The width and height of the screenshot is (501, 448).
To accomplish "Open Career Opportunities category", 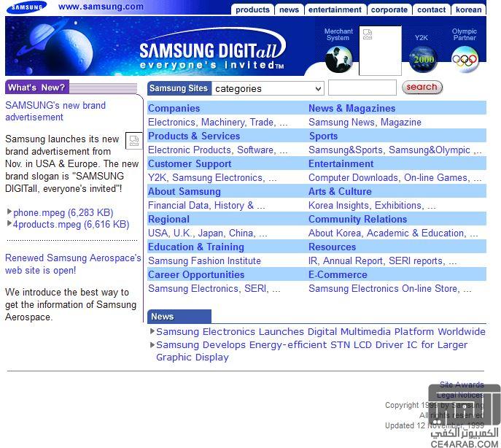I will pos(196,274).
